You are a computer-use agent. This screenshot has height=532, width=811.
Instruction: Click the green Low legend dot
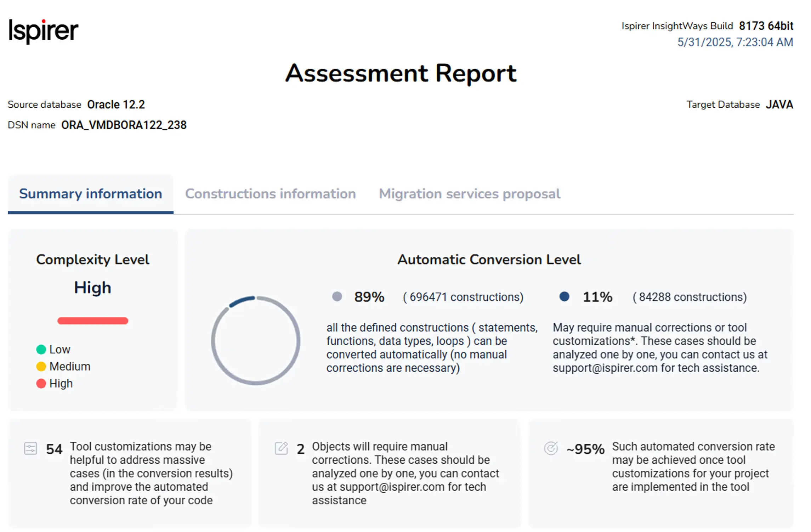point(41,350)
